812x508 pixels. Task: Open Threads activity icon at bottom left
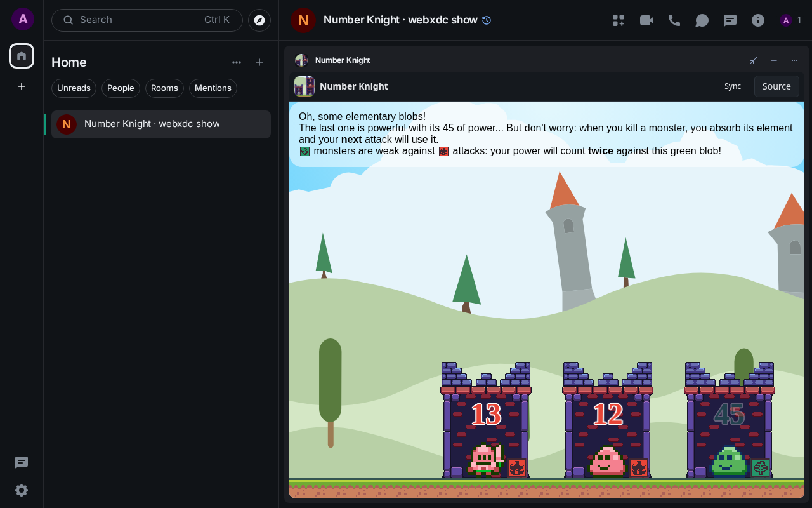click(22, 462)
